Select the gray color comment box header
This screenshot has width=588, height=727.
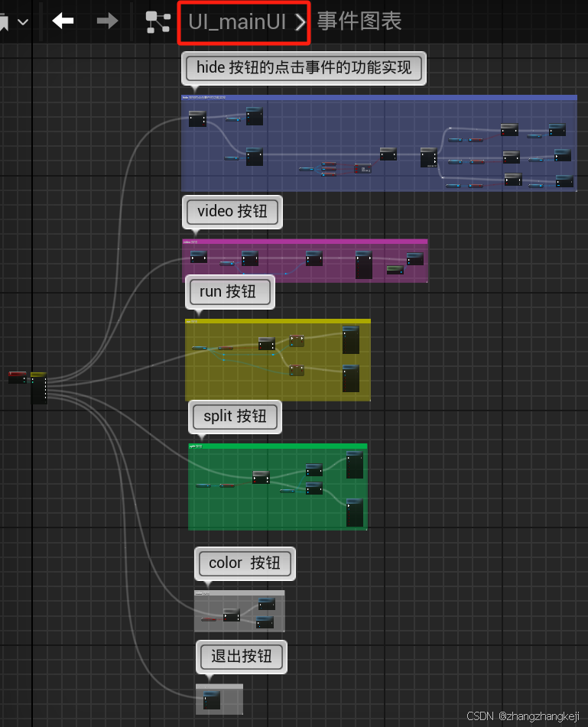tap(239, 593)
